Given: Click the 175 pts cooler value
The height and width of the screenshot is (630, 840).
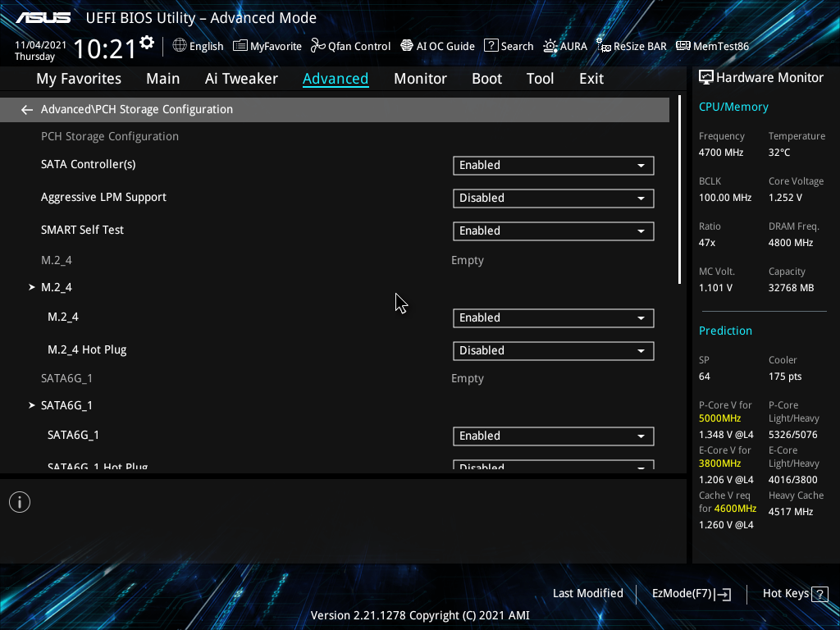Looking at the screenshot, I should point(785,377).
